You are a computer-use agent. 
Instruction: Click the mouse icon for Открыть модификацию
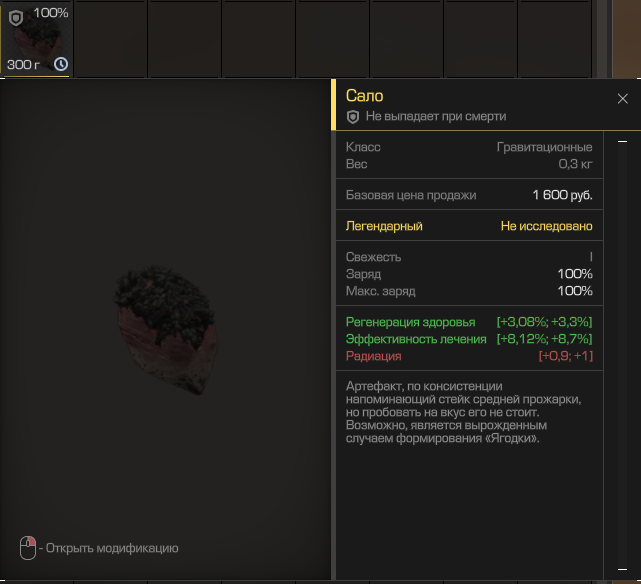pos(28,548)
